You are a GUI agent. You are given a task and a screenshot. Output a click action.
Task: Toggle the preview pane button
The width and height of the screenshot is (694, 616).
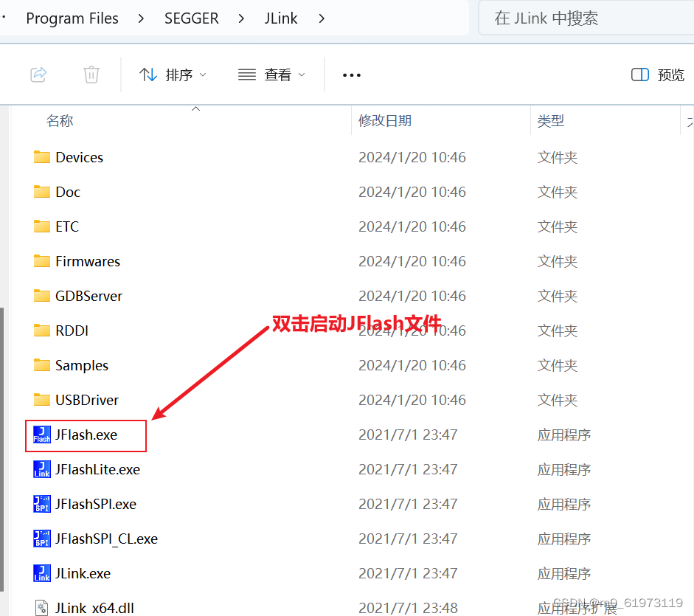(657, 75)
